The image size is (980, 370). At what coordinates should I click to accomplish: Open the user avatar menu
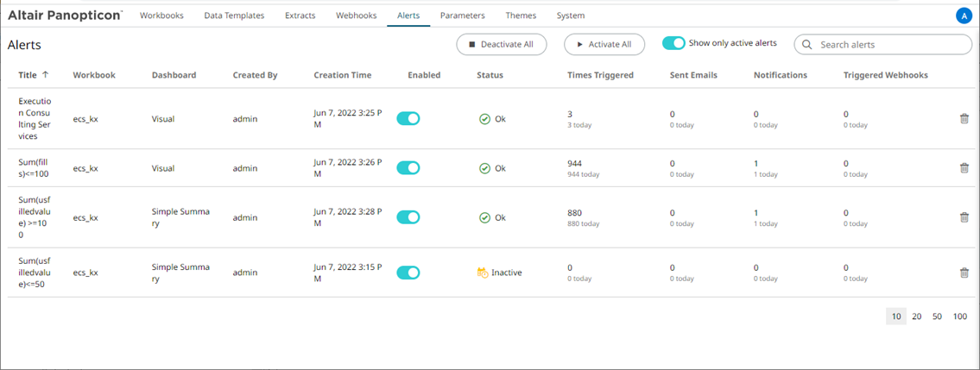click(963, 16)
